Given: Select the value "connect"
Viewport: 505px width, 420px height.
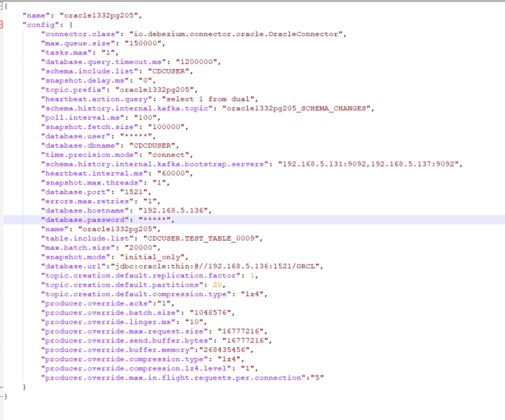Looking at the screenshot, I should (x=169, y=155).
